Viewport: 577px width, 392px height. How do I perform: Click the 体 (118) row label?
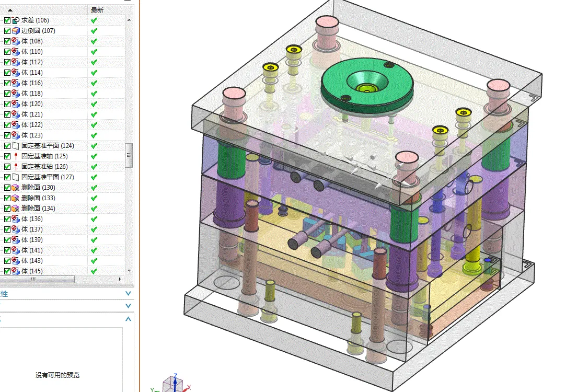point(32,94)
